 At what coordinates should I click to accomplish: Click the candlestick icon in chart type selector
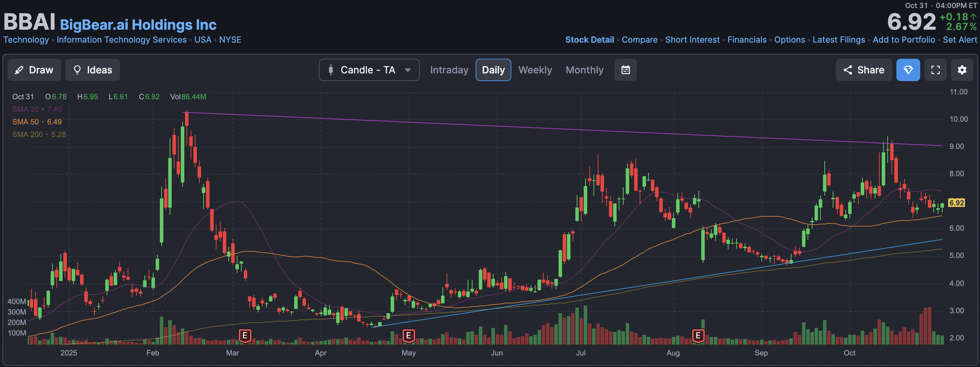[331, 70]
